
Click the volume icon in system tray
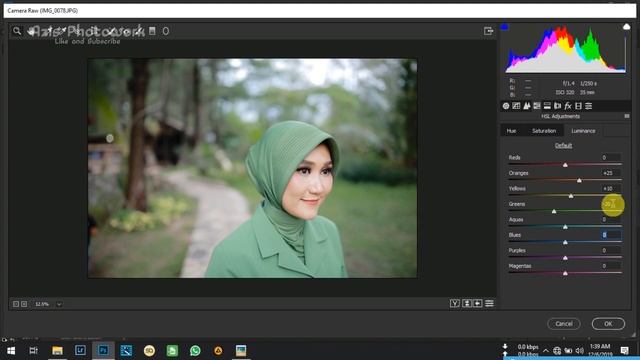point(580,351)
